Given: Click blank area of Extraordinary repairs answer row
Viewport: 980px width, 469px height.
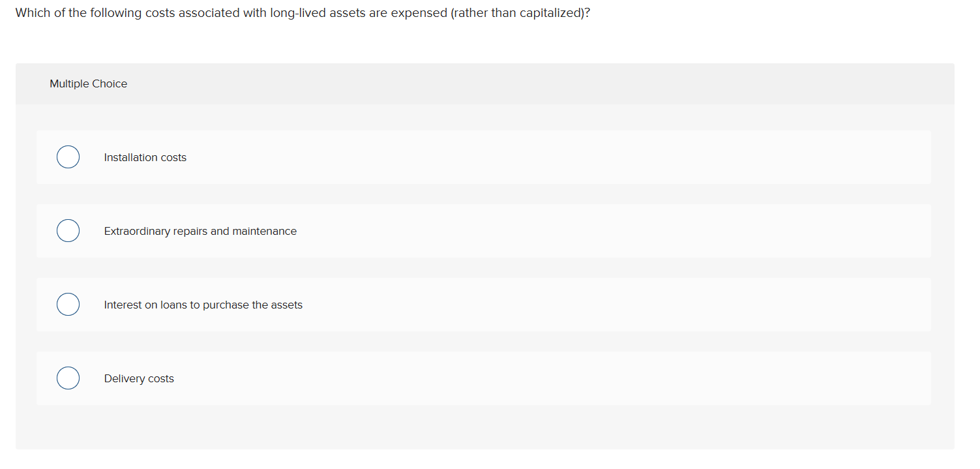Looking at the screenshot, I should pyautogui.click(x=587, y=231).
